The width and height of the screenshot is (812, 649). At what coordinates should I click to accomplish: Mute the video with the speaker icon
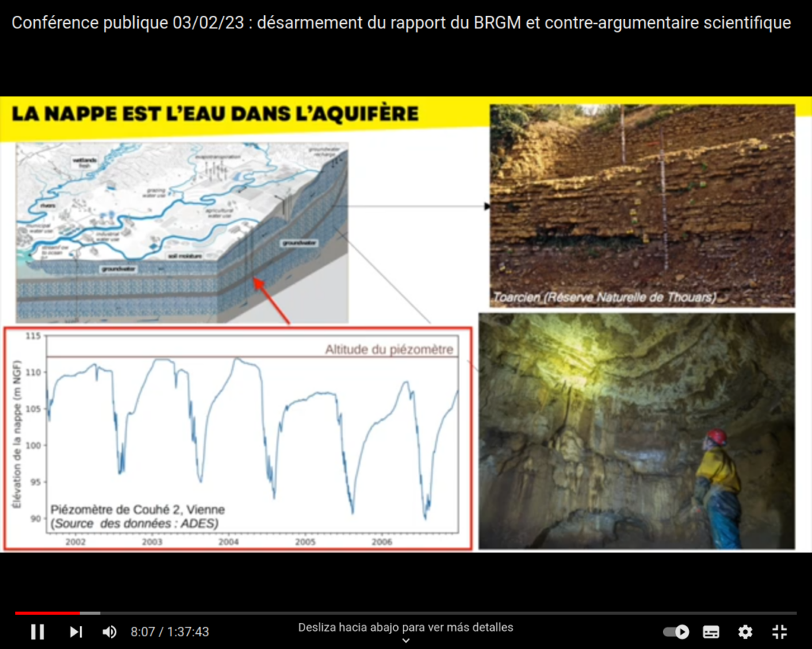(109, 632)
